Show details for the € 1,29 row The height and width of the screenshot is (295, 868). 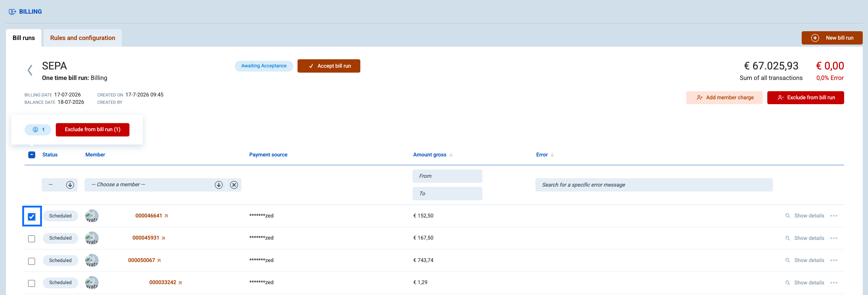[804, 283]
